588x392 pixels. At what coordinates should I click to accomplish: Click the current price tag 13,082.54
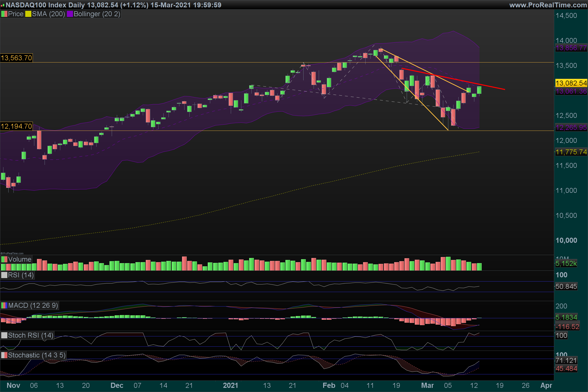571,83
